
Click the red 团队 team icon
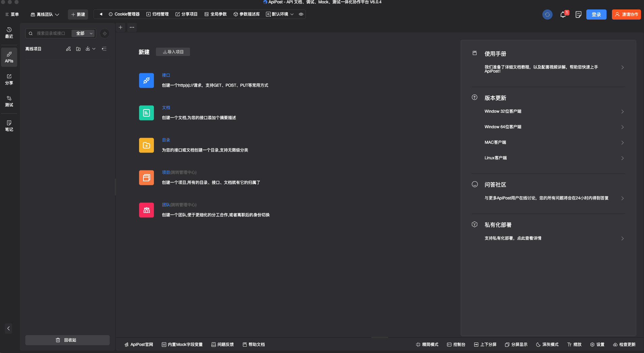pyautogui.click(x=146, y=210)
